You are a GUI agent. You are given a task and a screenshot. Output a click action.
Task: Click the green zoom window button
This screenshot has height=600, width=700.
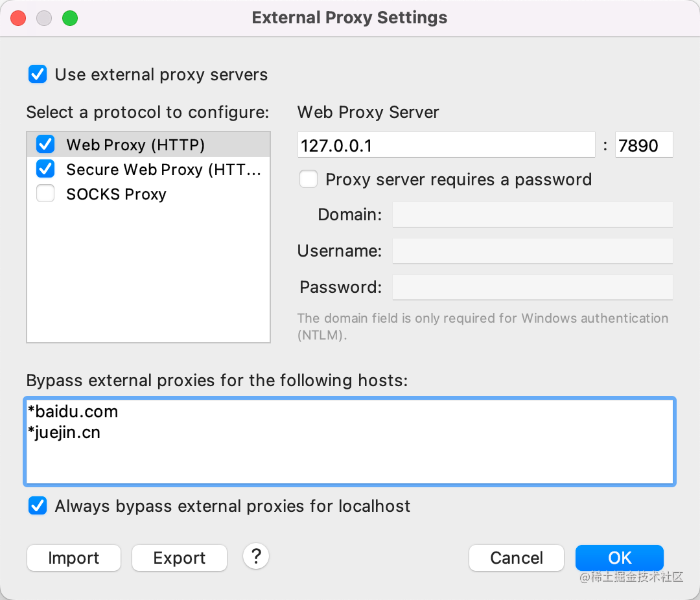click(70, 18)
